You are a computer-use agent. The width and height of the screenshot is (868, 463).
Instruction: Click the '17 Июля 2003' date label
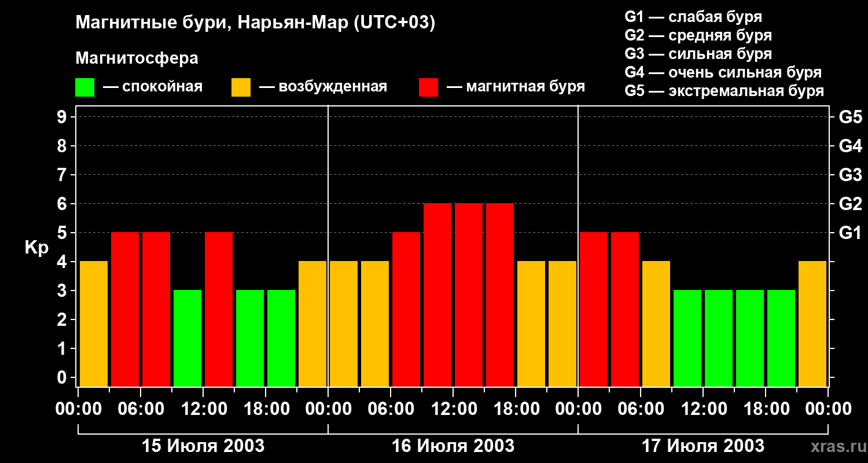[703, 446]
